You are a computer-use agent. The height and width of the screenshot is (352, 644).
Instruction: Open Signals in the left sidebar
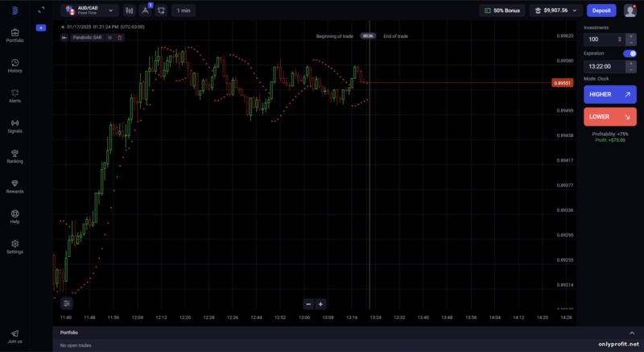tap(14, 125)
